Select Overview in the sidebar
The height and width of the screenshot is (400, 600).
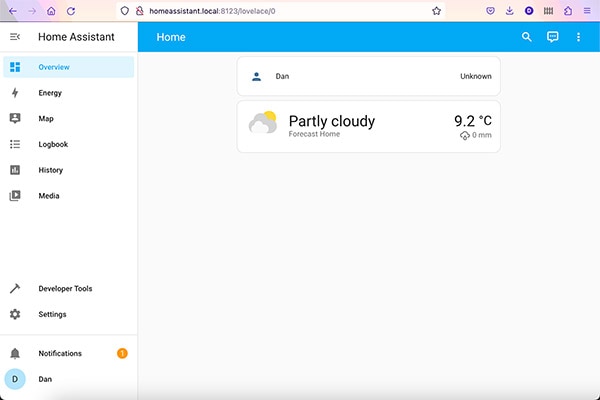click(69, 67)
